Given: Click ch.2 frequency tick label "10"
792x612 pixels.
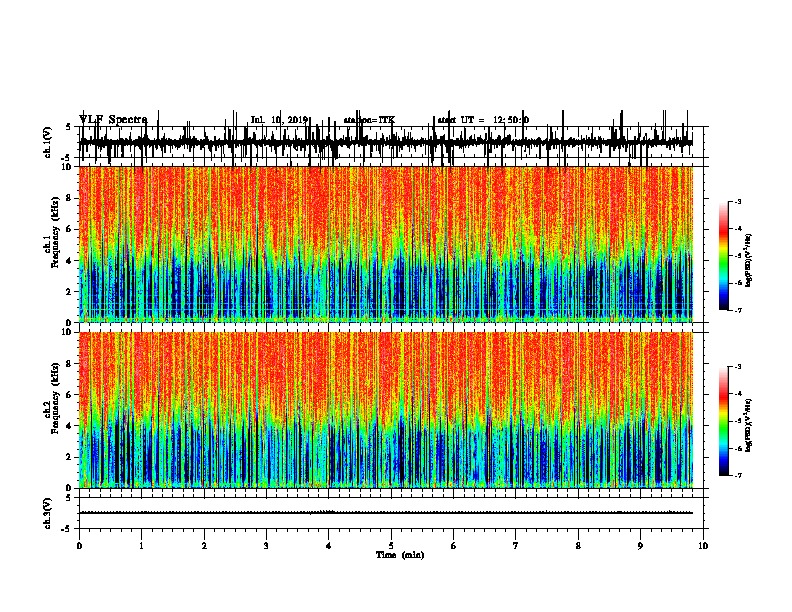Looking at the screenshot, I should tap(67, 332).
